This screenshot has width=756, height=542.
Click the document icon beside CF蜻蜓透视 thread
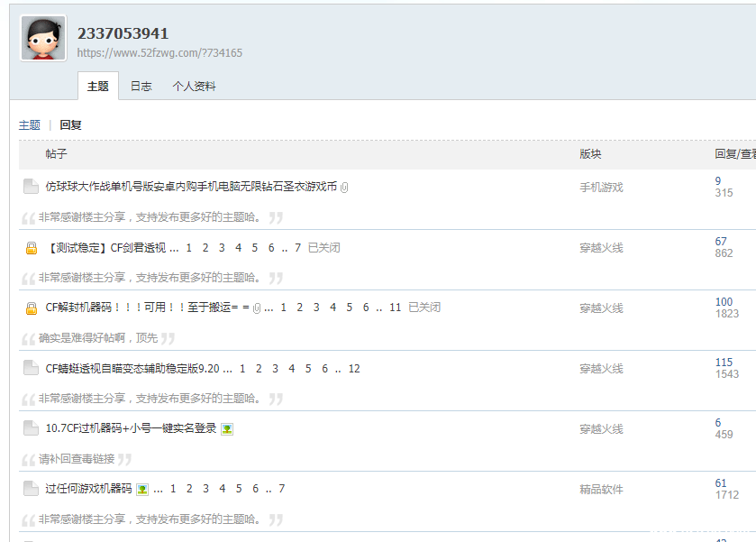tap(31, 368)
